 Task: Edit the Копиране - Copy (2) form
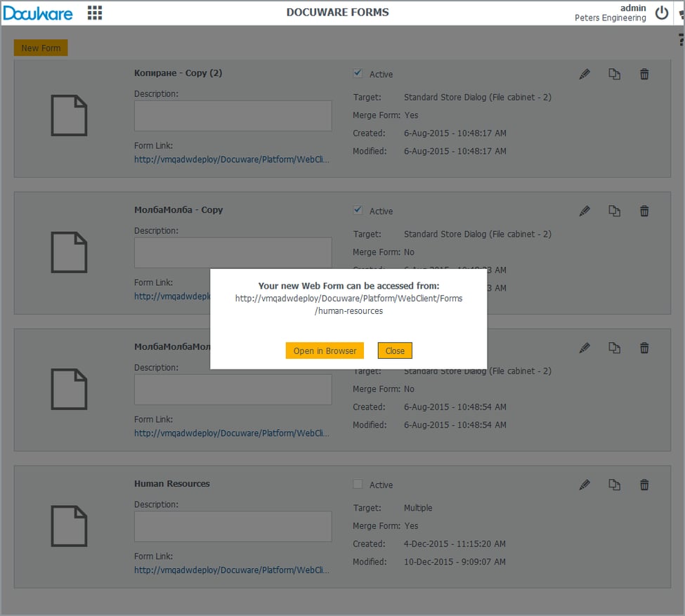(585, 74)
